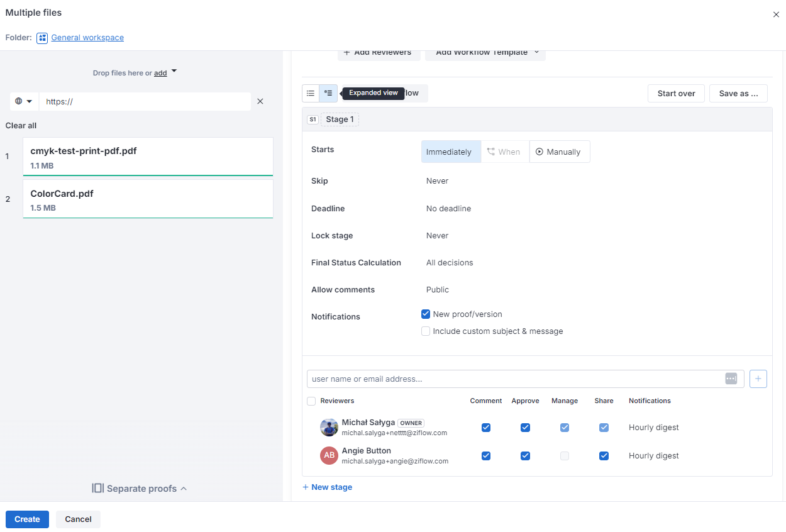The width and height of the screenshot is (786, 532).
Task: Uncheck New proof/version notification
Action: pos(426,314)
